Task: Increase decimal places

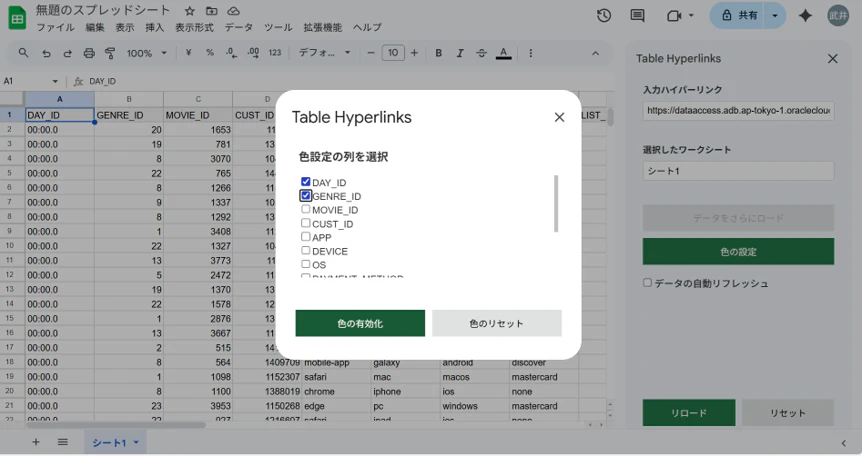Action: [253, 53]
